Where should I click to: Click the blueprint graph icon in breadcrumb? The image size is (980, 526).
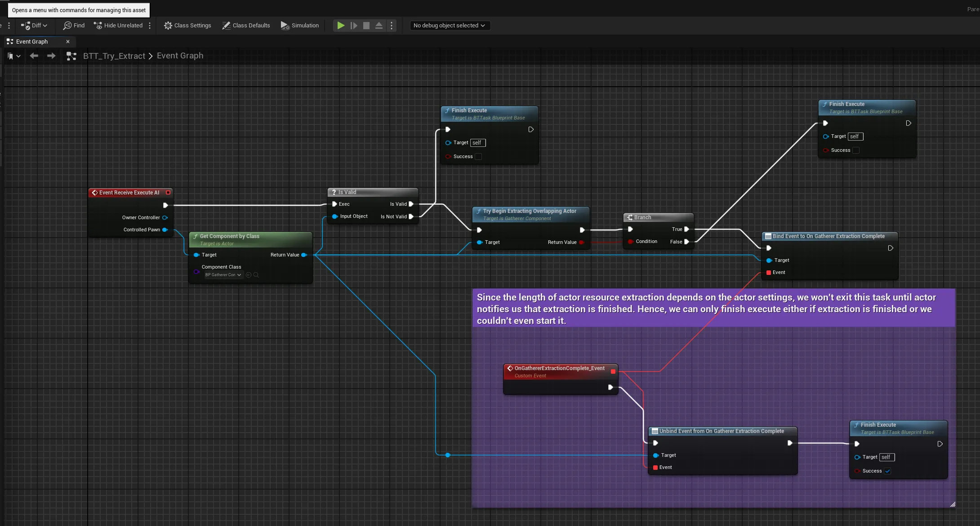(71, 56)
